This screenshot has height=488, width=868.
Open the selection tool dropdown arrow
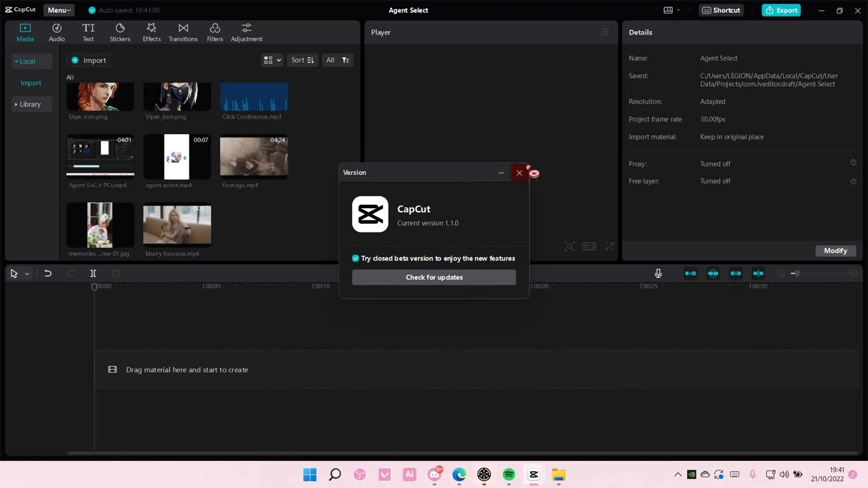(x=26, y=274)
